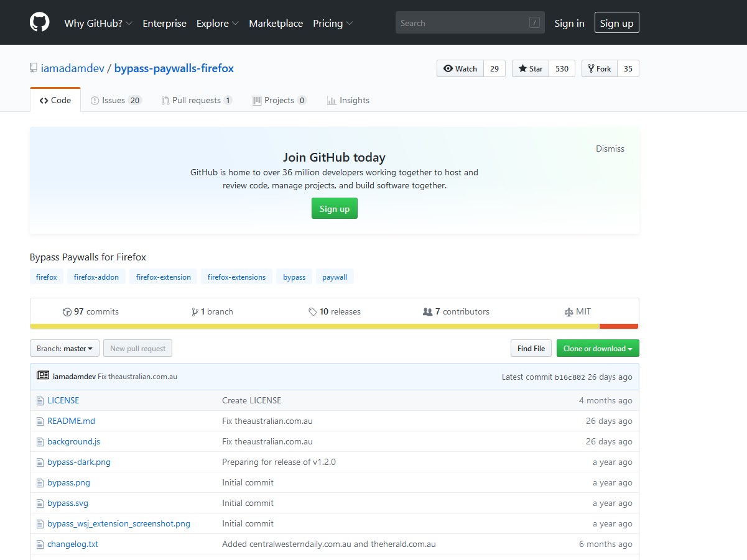
Task: Click the Fork button
Action: pyautogui.click(x=600, y=68)
